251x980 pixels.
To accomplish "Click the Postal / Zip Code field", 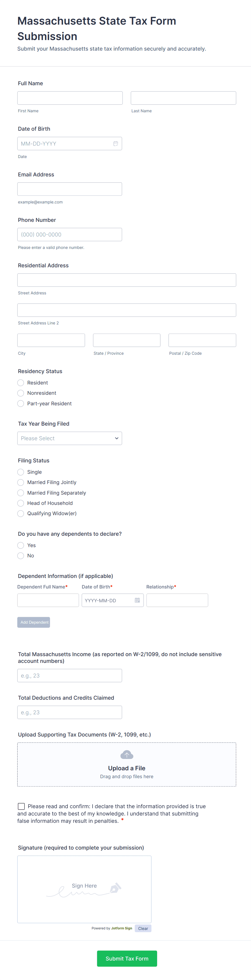I will 202,340.
